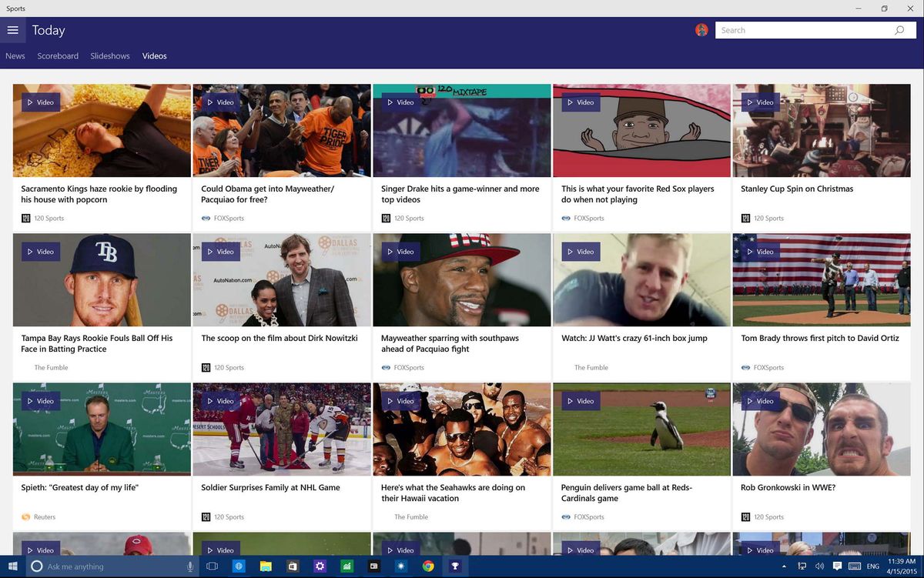Open the user profile avatar
The image size is (924, 578).
click(x=701, y=30)
